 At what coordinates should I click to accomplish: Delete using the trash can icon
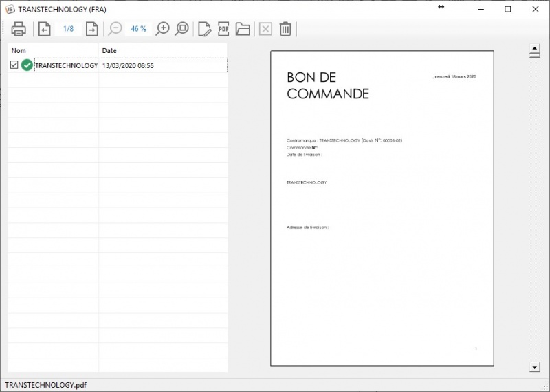click(285, 29)
